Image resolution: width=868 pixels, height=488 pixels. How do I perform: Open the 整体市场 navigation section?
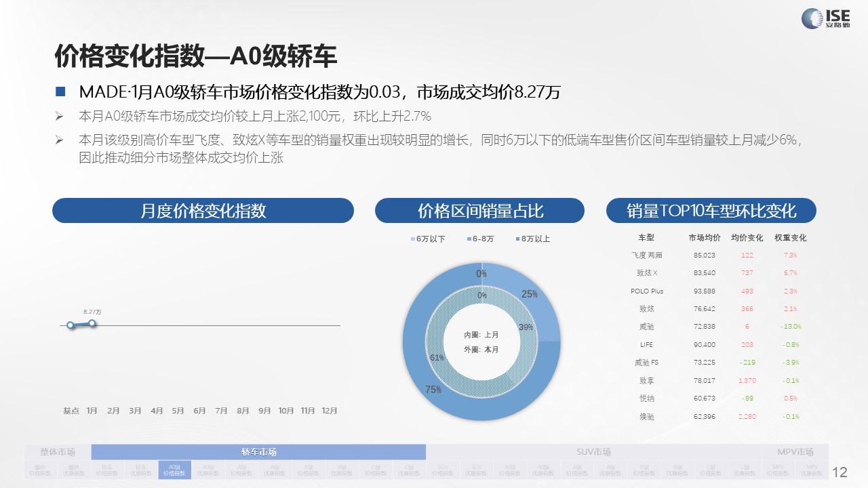pos(58,452)
